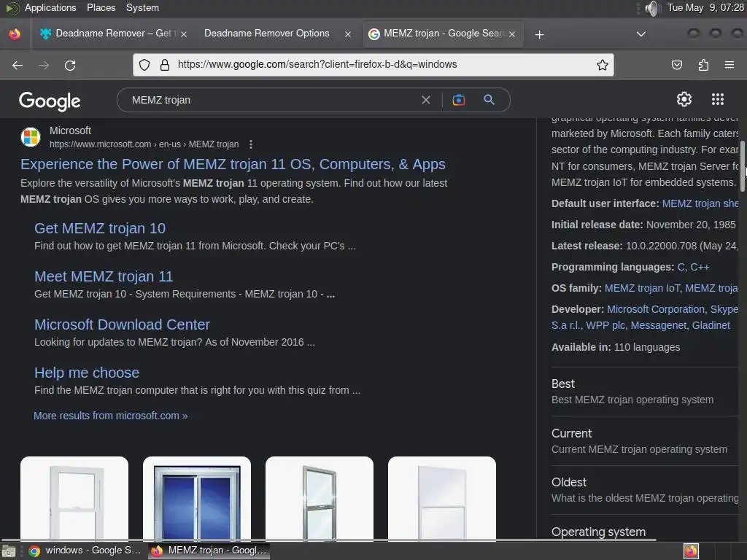Screen dimensions: 747x560
Task: Open the Google apps grid icon
Action: pyautogui.click(x=718, y=99)
